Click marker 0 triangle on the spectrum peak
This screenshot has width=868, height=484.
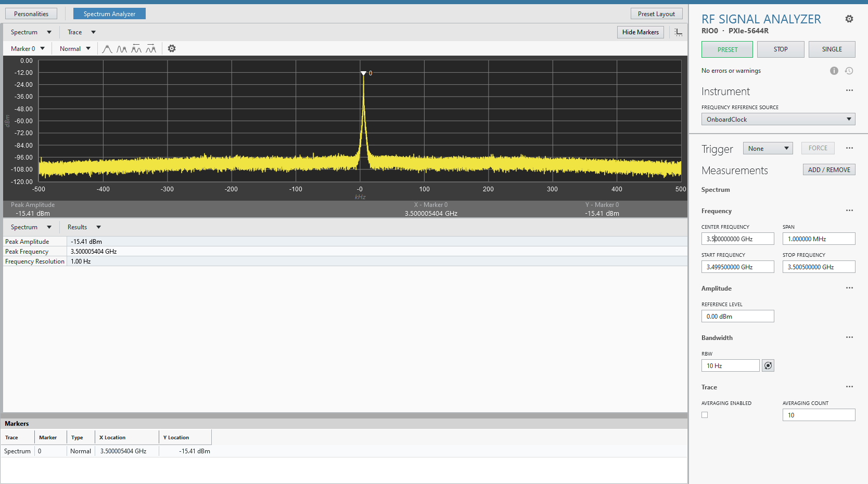(363, 73)
